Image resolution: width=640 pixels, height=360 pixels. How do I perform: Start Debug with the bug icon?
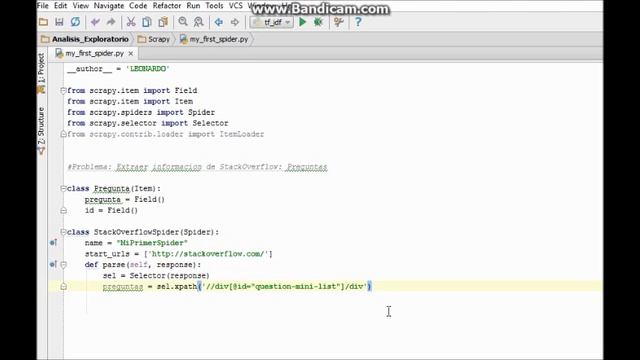318,22
